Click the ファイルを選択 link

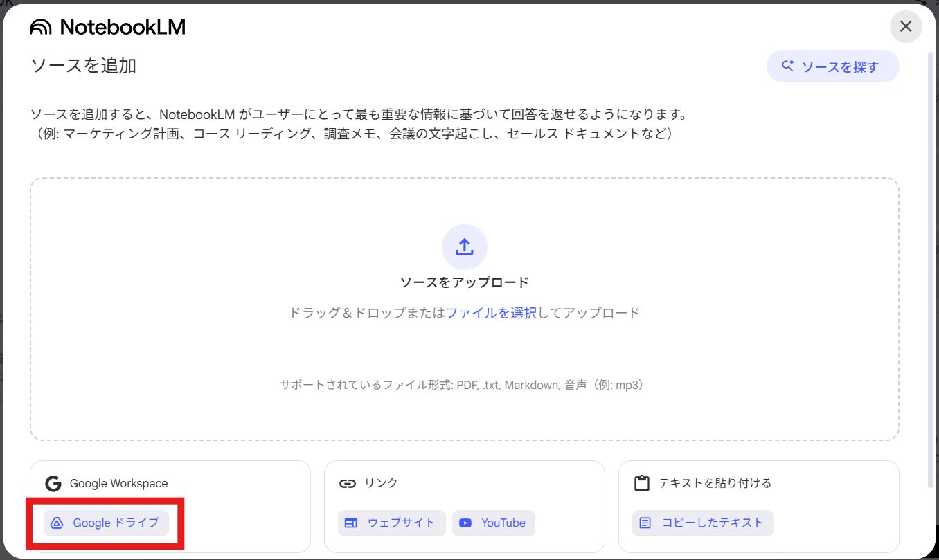coord(494,312)
